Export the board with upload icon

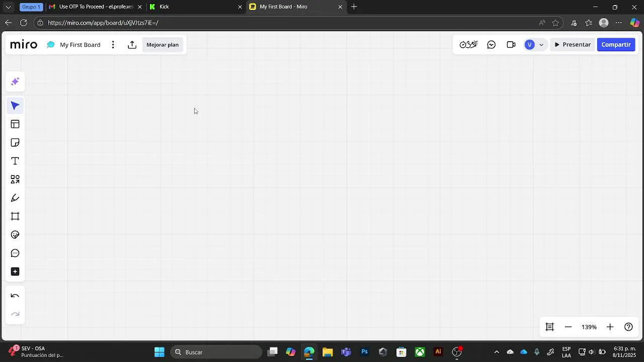[132, 45]
